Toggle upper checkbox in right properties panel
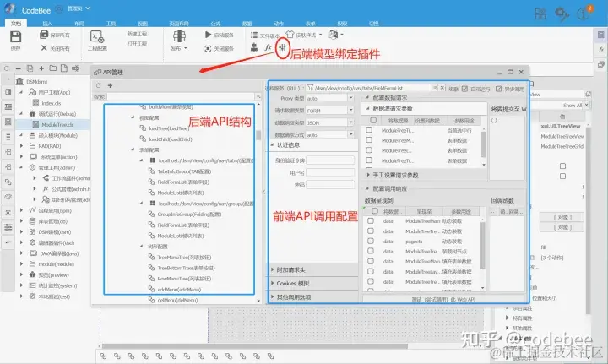 [562, 166]
